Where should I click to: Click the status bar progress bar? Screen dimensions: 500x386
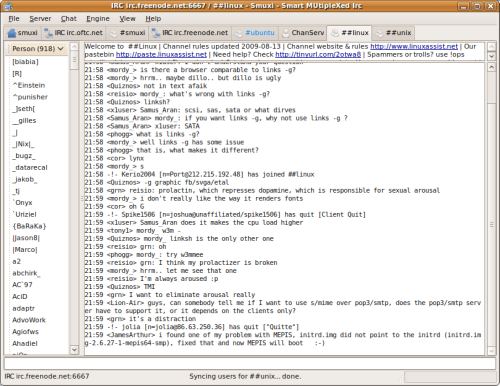[x=450, y=377]
